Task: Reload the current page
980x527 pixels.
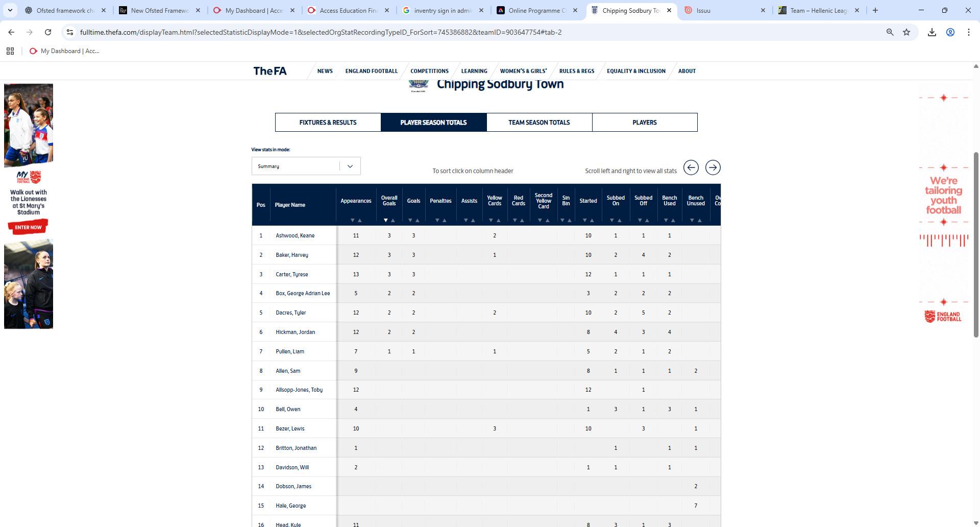Action: click(x=48, y=32)
